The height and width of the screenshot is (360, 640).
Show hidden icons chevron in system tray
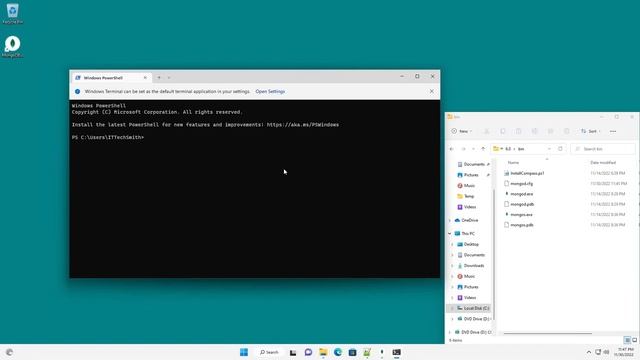pos(589,352)
